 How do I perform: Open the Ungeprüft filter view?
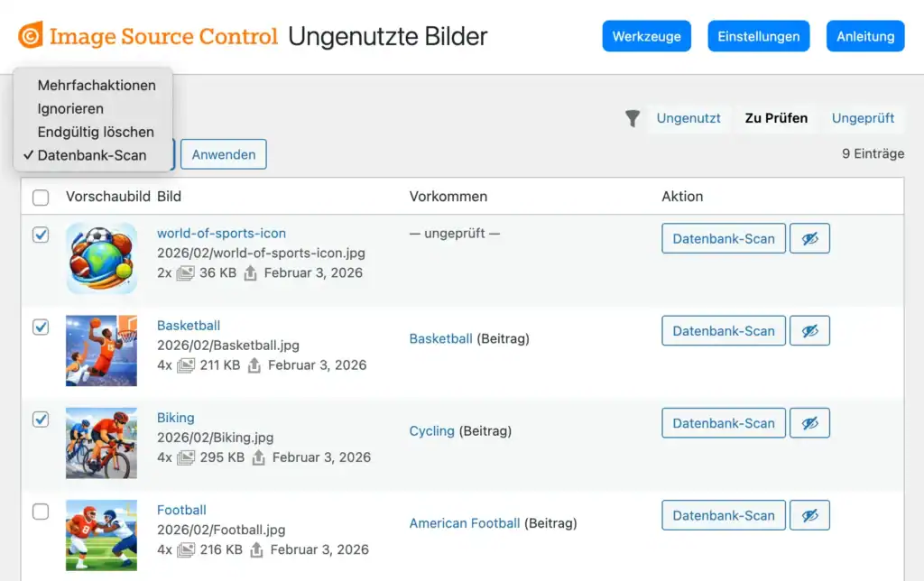[x=862, y=118]
